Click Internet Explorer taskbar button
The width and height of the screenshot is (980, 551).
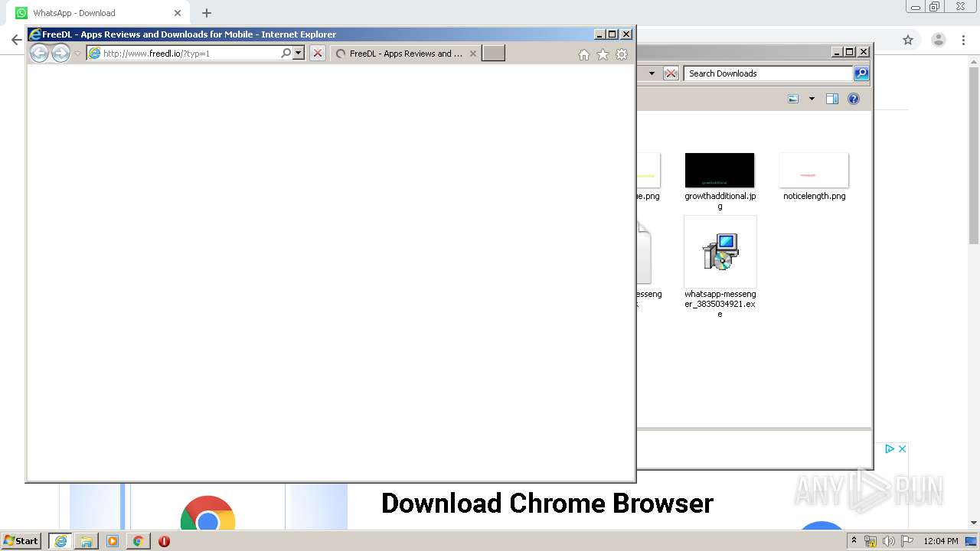click(x=60, y=541)
